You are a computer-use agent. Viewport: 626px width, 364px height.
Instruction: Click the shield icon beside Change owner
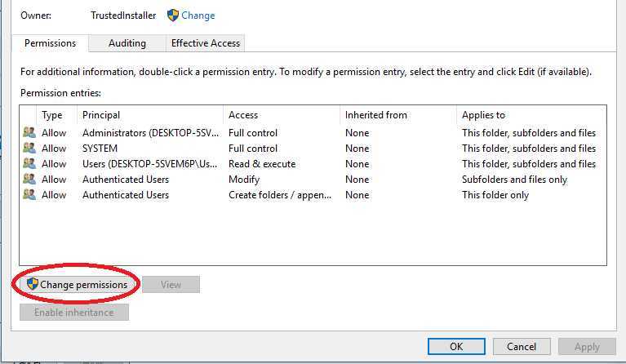pos(172,16)
